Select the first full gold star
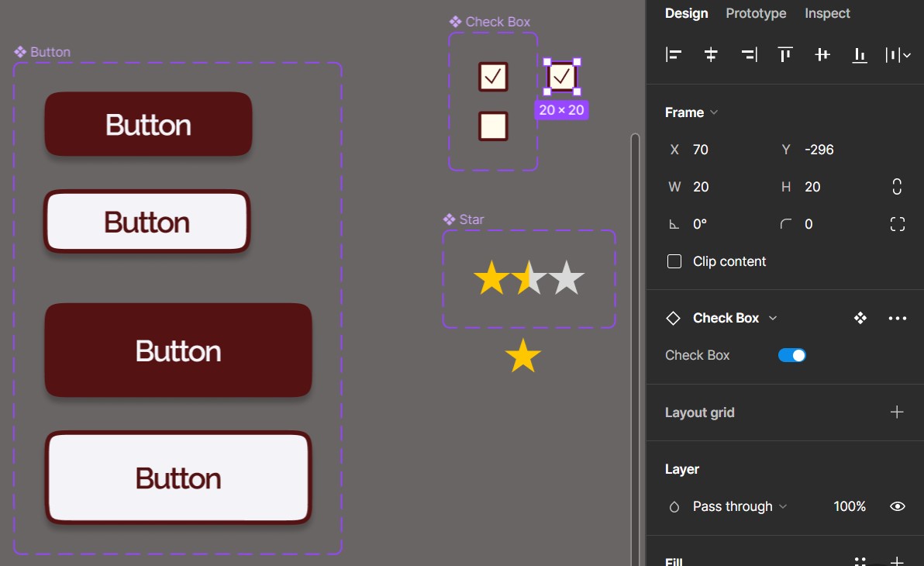The width and height of the screenshot is (924, 566). 491,278
